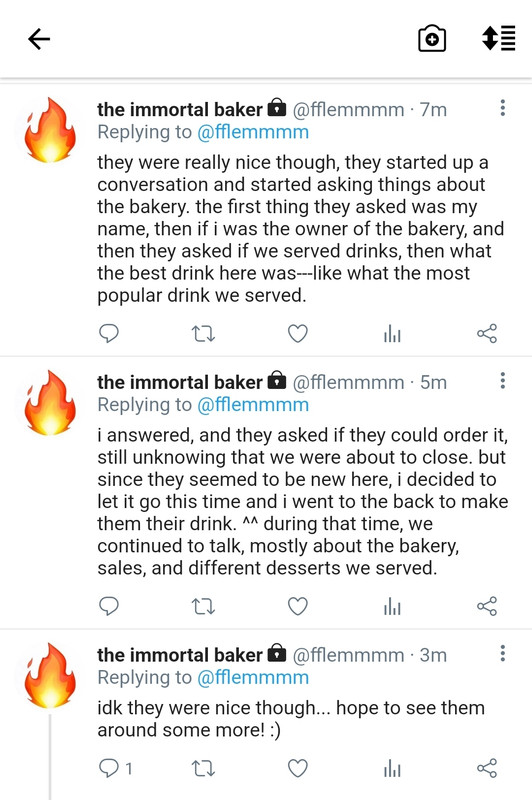This screenshot has width=532, height=800.
Task: Like the 3m tweet 'idk they were nice'
Action: 298,768
